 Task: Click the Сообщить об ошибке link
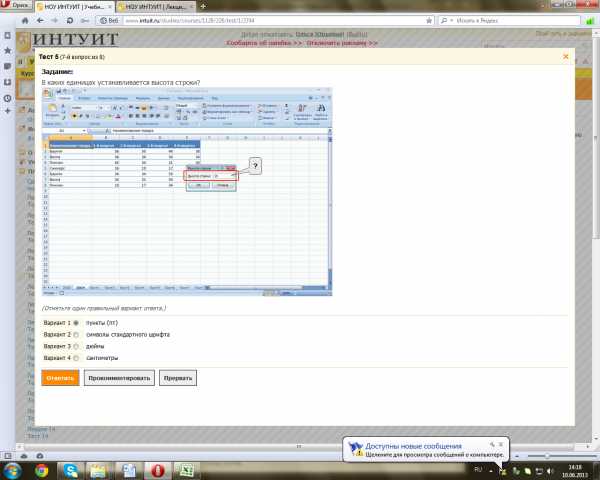coord(264,43)
